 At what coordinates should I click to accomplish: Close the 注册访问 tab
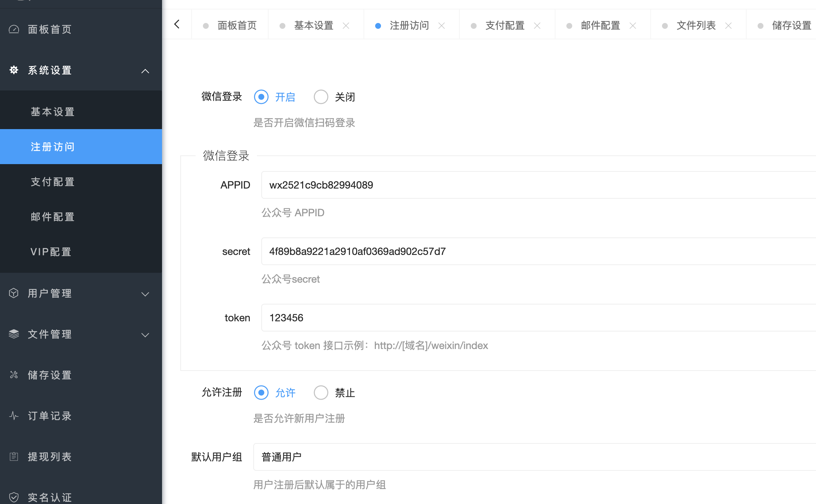click(442, 26)
